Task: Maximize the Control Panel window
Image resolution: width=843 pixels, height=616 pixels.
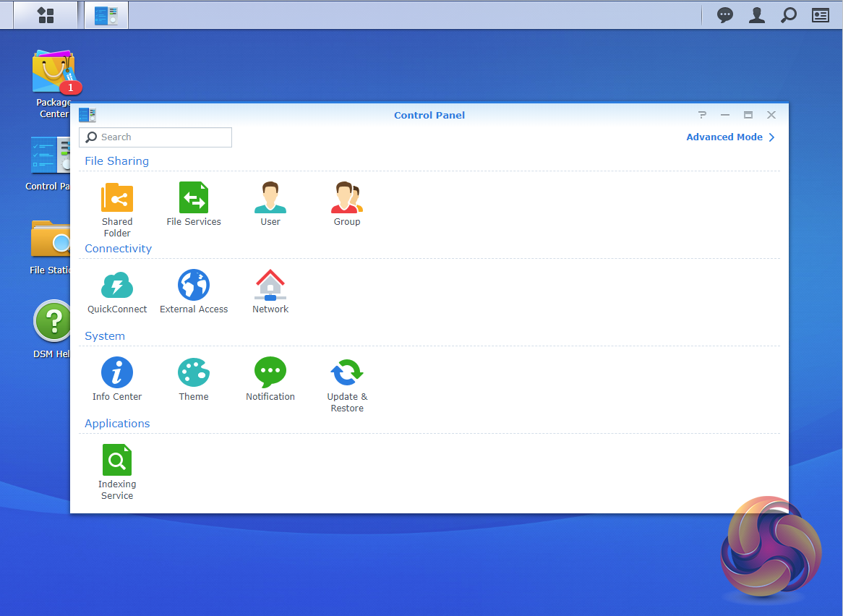Action: (x=748, y=115)
